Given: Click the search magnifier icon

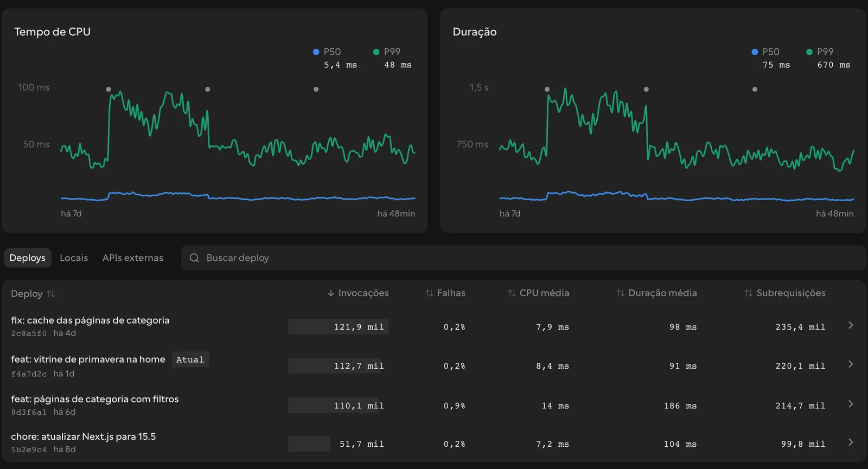Looking at the screenshot, I should pyautogui.click(x=194, y=258).
